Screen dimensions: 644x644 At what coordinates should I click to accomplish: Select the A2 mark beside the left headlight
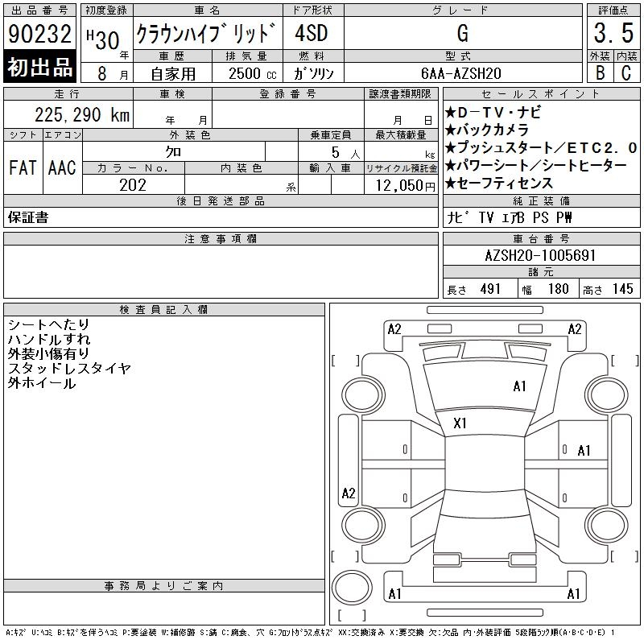[x=394, y=328]
